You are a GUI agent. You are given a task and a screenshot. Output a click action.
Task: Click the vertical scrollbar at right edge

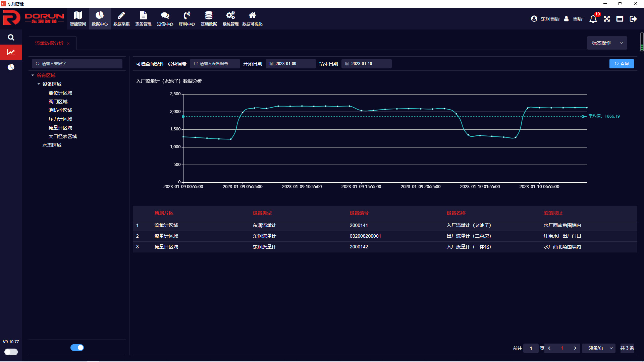[642, 42]
